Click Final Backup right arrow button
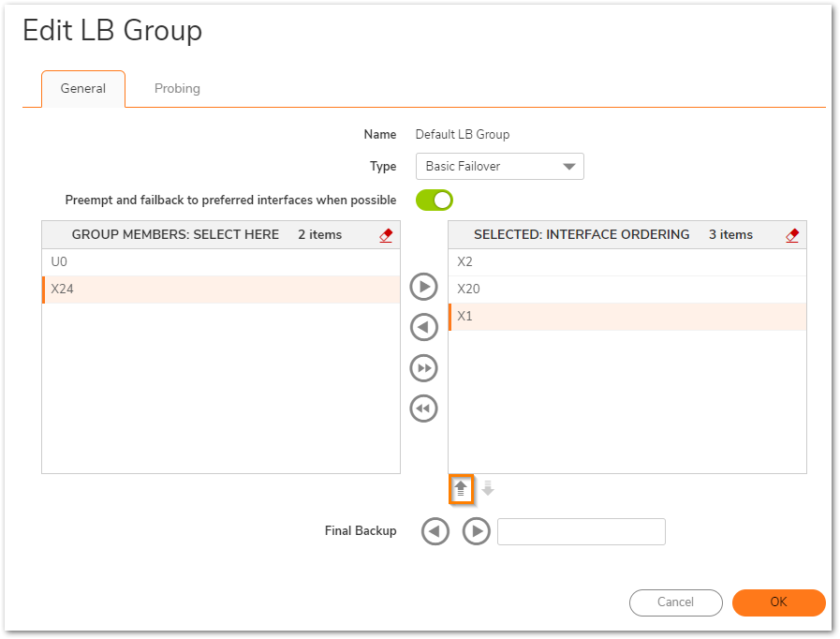Image resolution: width=840 pixels, height=639 pixels. pyautogui.click(x=476, y=531)
